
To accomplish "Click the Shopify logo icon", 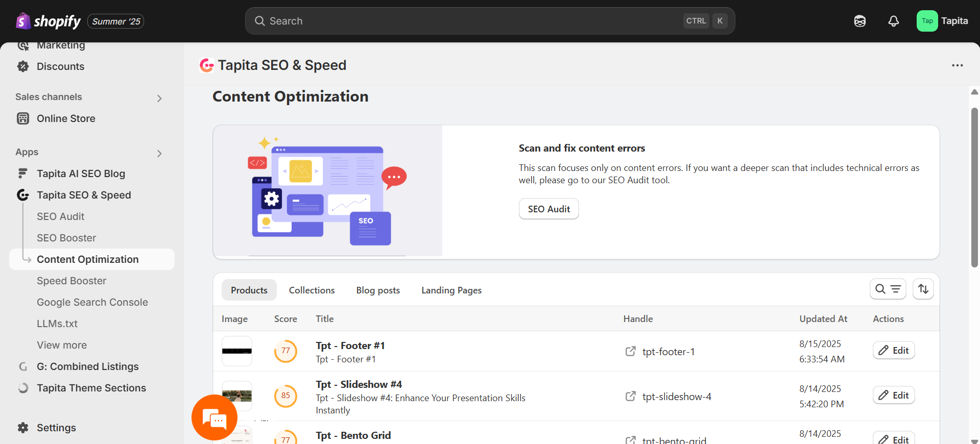I will 23,21.
